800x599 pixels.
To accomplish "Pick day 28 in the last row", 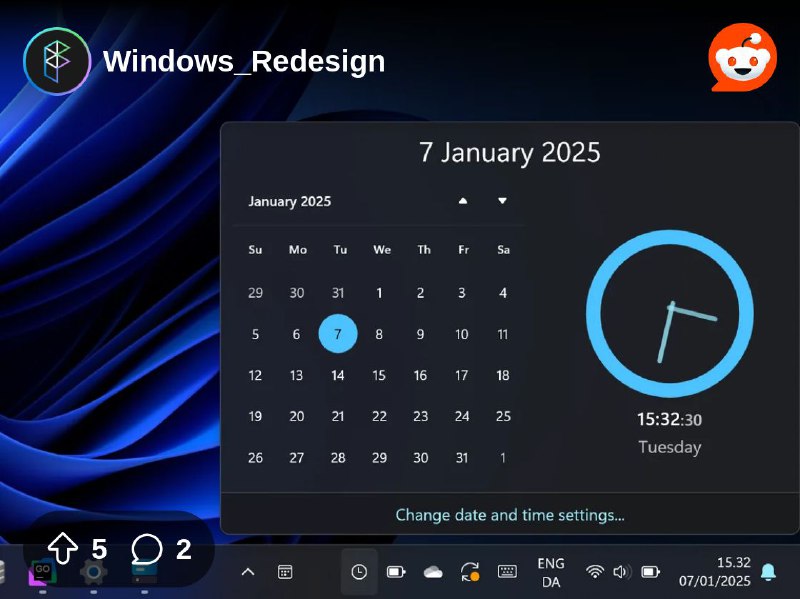I will (x=338, y=458).
